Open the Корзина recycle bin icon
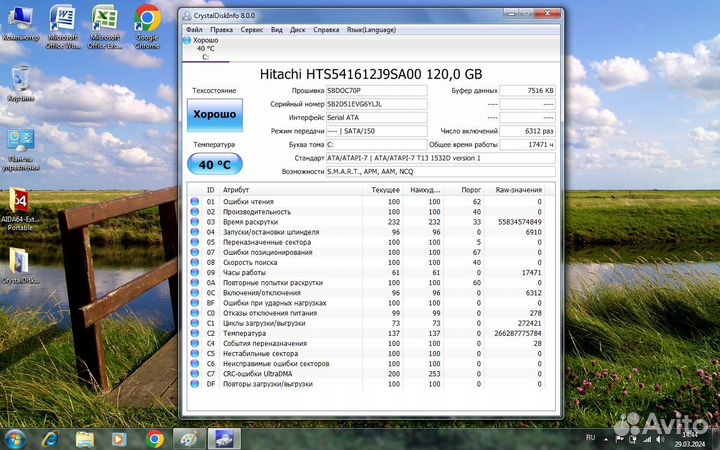This screenshot has width=720, height=450. [x=21, y=83]
